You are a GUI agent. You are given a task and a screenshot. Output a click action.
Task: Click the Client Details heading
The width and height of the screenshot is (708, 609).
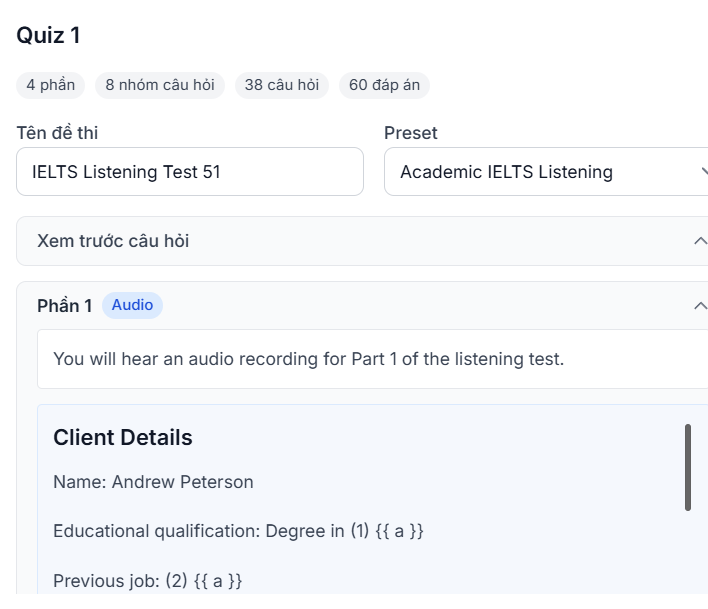point(123,437)
